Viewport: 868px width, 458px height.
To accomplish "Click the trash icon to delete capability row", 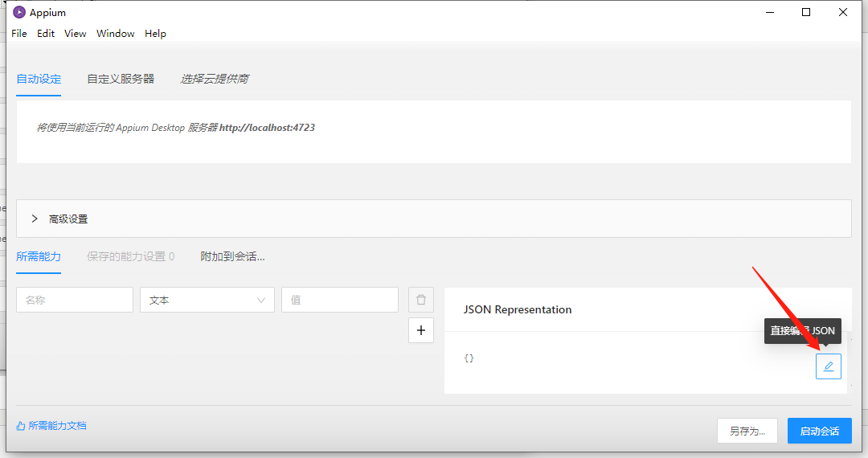I will (420, 300).
